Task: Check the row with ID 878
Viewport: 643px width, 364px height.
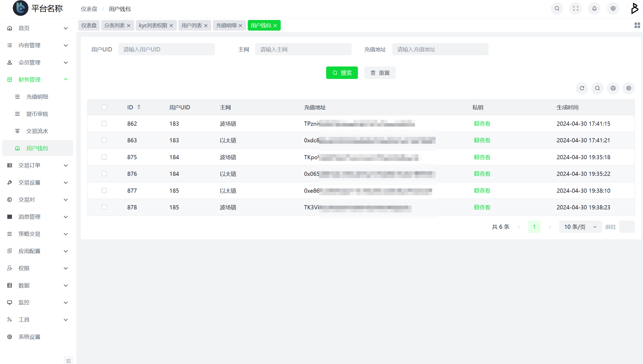Action: [x=104, y=207]
